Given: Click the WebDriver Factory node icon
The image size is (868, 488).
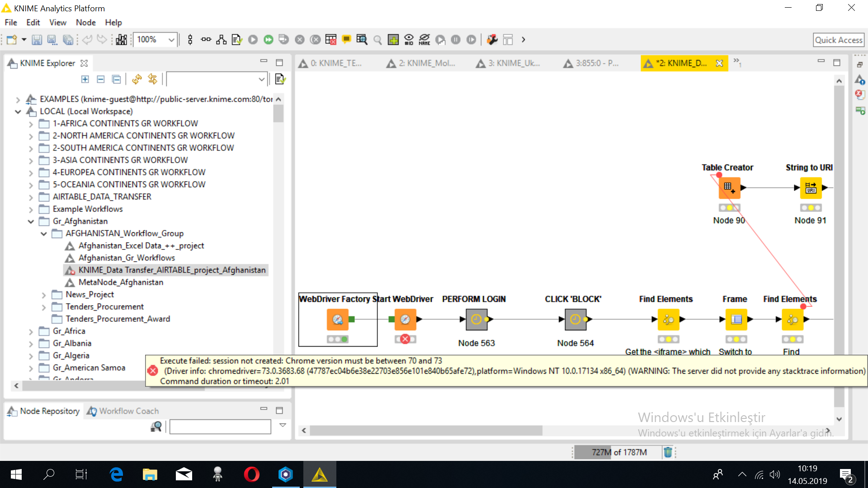Looking at the screenshot, I should click(337, 319).
